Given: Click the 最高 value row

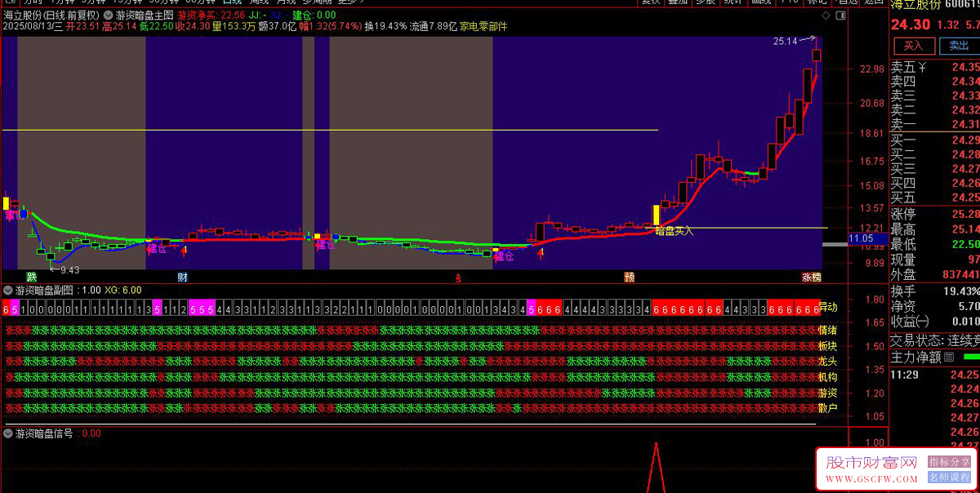Looking at the screenshot, I should coord(934,229).
